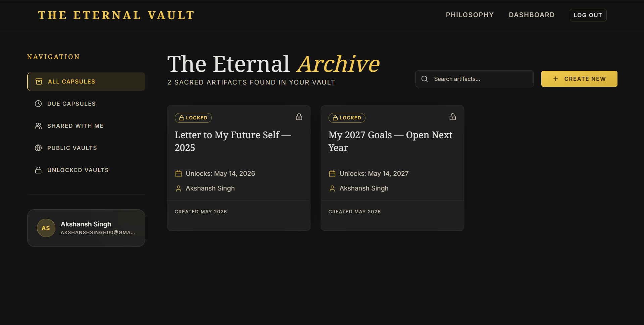Click the Create New button
The height and width of the screenshot is (325, 644).
(x=579, y=79)
